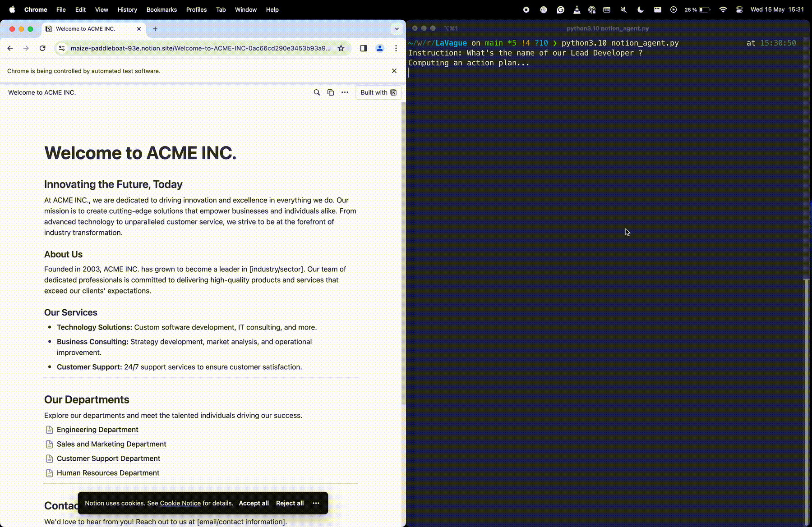The image size is (812, 527).
Task: Reject all cookies
Action: (290, 503)
